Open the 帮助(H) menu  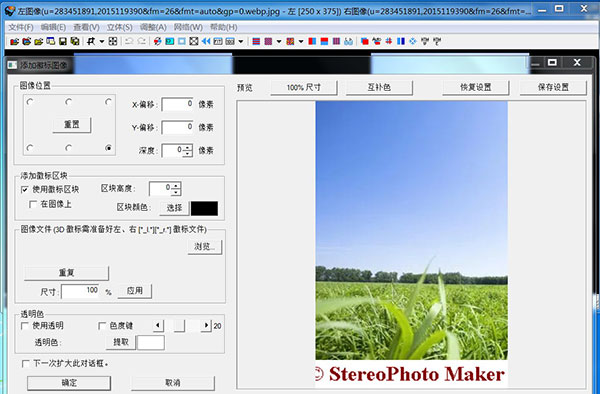pyautogui.click(x=223, y=27)
